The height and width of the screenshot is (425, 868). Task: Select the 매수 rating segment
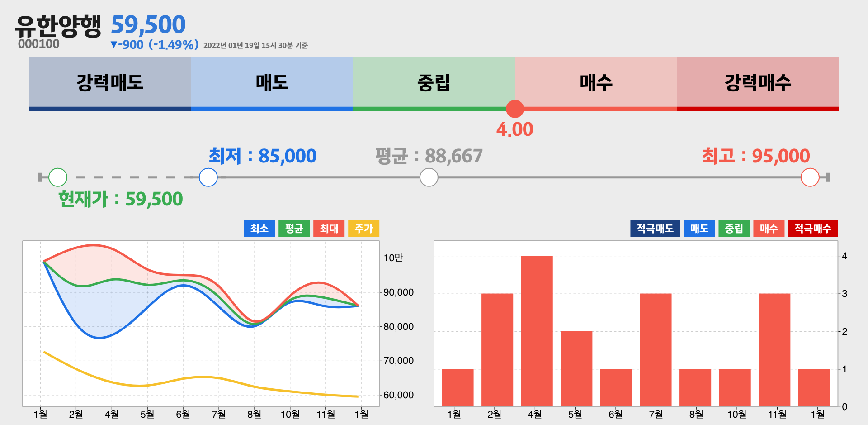click(x=596, y=84)
